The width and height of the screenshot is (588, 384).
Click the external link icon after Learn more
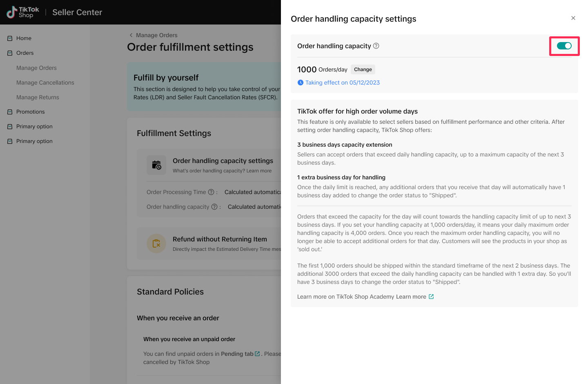click(431, 297)
